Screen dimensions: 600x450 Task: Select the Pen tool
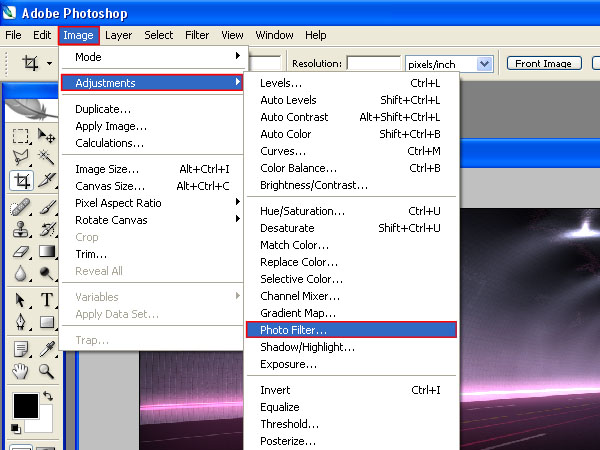tap(20, 322)
